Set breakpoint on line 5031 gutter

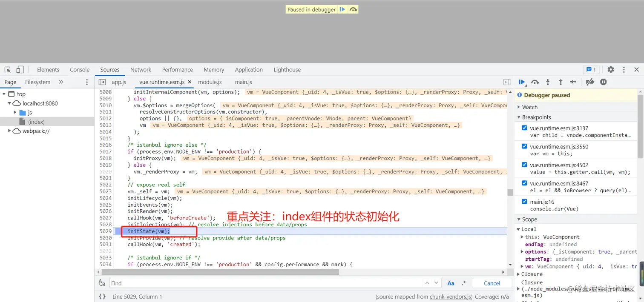click(106, 245)
